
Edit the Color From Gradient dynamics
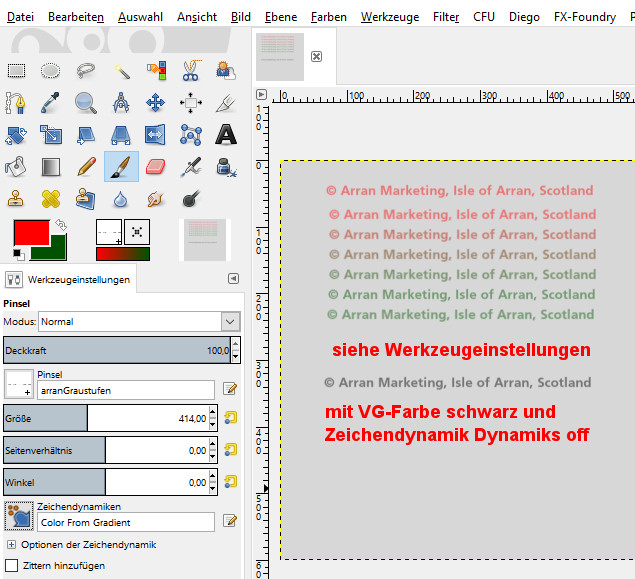point(230,521)
